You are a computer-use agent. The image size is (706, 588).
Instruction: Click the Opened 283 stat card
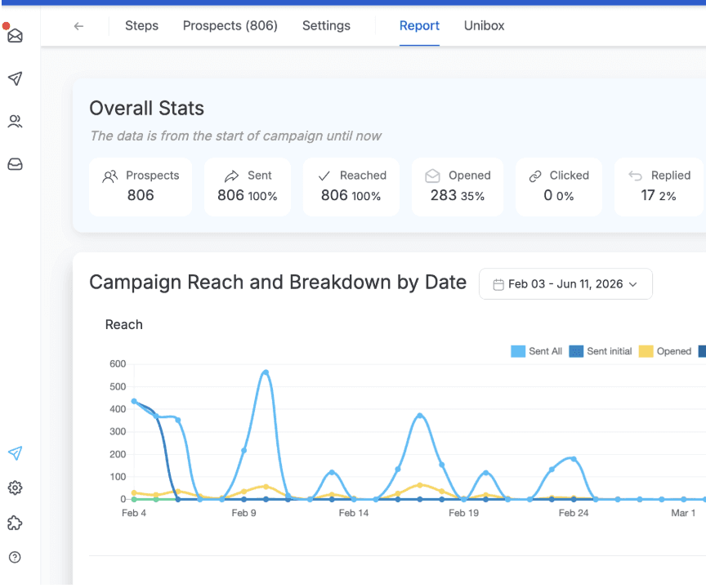point(458,187)
